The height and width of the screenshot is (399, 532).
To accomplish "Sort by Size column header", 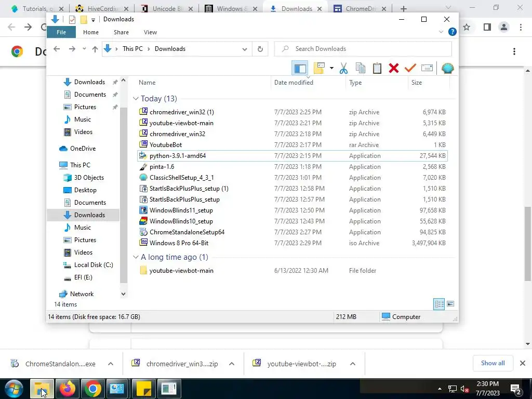I will click(429, 83).
